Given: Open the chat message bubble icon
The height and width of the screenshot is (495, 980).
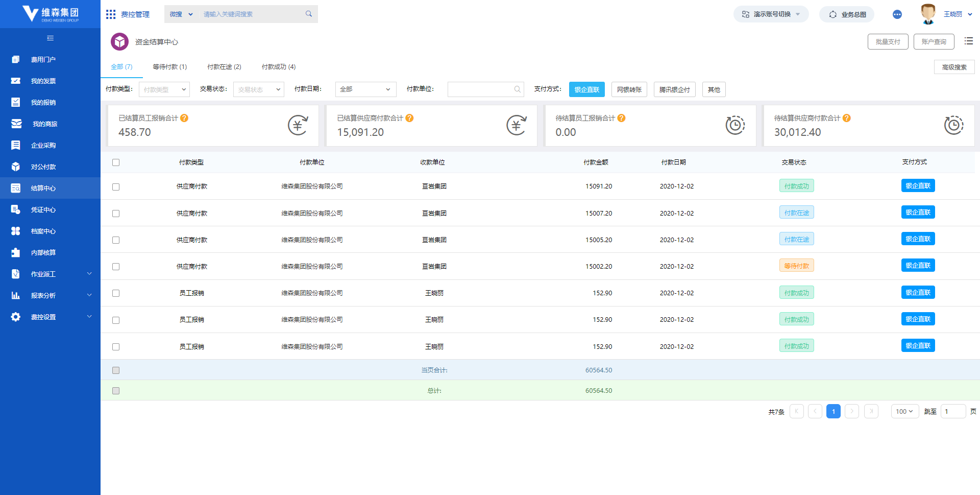Looking at the screenshot, I should (x=897, y=14).
